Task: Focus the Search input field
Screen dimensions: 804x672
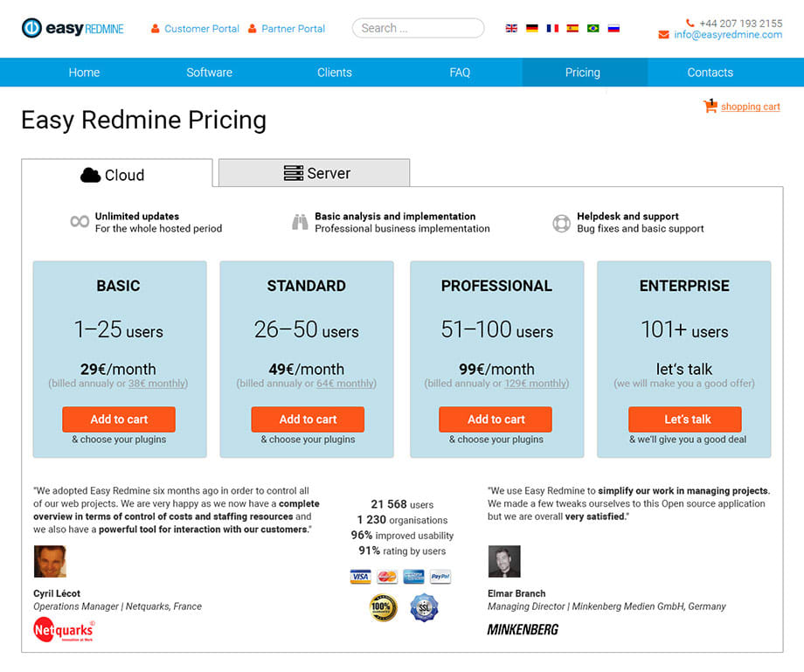Action: click(x=418, y=28)
